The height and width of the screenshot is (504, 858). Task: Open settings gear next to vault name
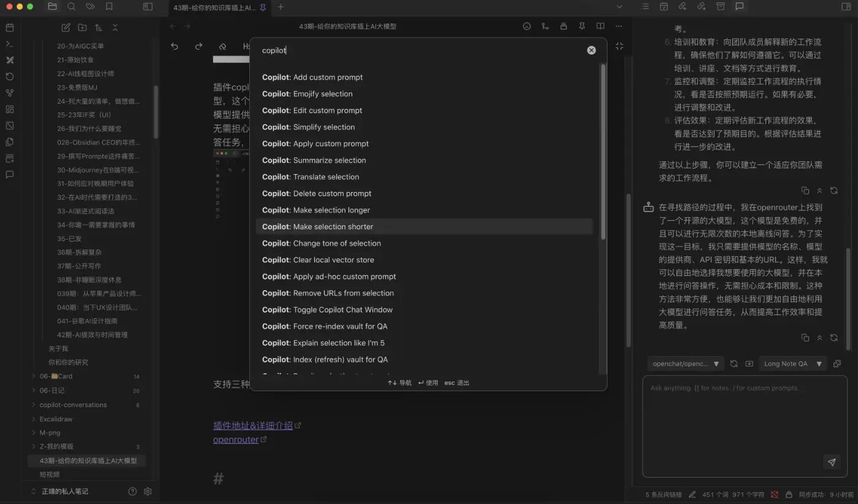pyautogui.click(x=148, y=491)
